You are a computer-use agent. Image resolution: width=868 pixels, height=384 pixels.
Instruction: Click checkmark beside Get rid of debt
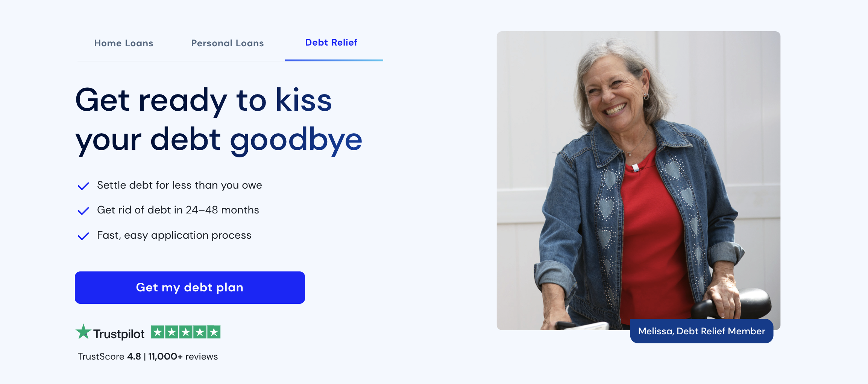pyautogui.click(x=83, y=211)
